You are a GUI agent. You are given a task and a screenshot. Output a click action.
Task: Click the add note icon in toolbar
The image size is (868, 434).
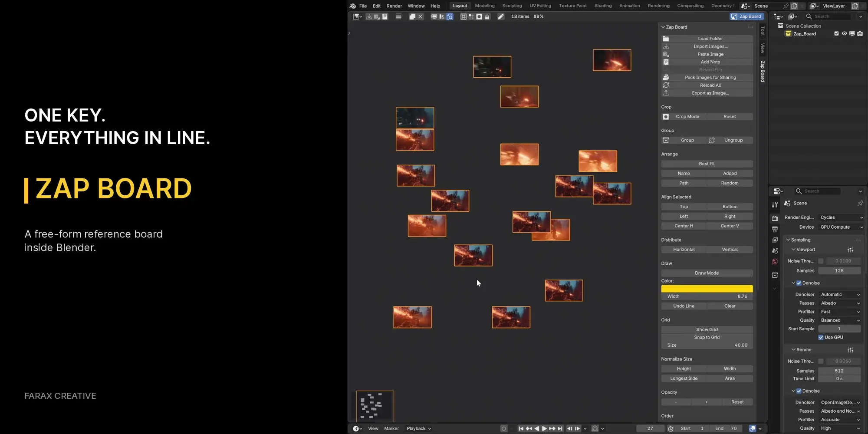coord(385,16)
